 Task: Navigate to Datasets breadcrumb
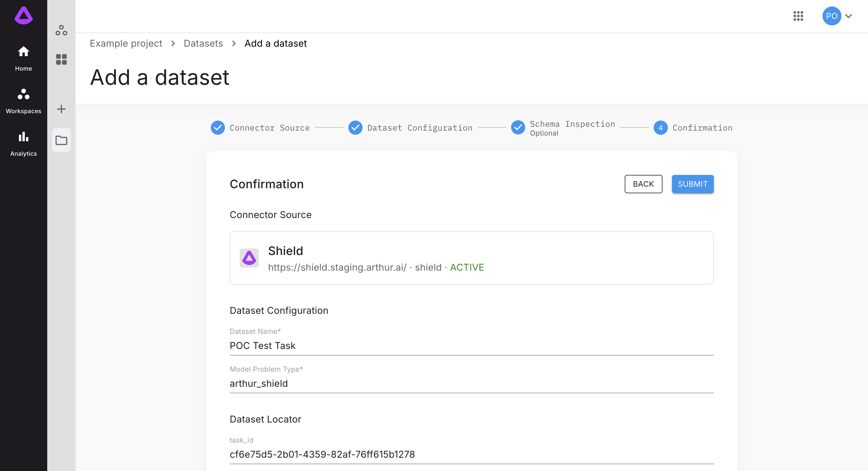point(203,43)
